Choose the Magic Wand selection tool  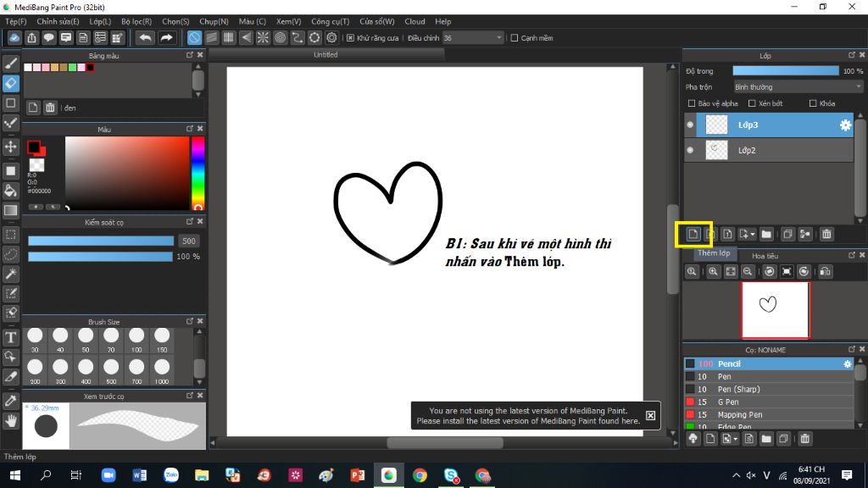pos(11,274)
